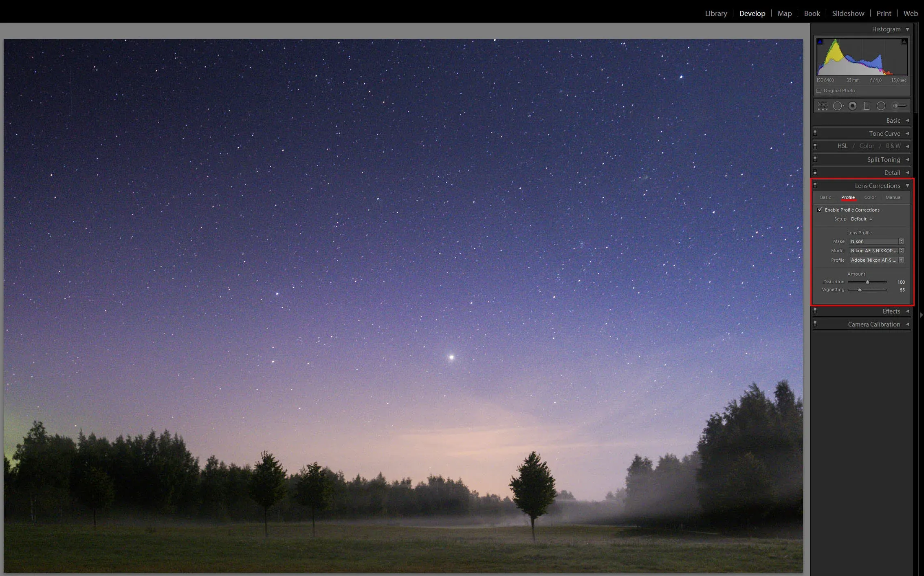Switch to the Library module
This screenshot has width=924, height=576.
tap(716, 13)
